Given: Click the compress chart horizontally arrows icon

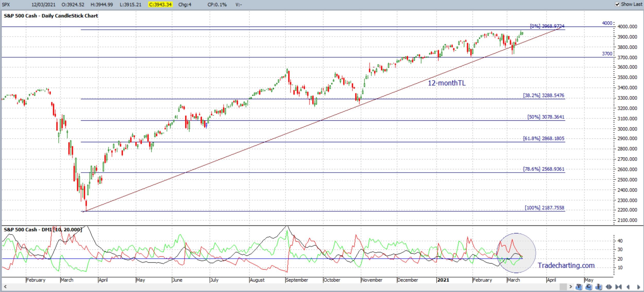Looking at the screenshot, I should click(x=618, y=287).
